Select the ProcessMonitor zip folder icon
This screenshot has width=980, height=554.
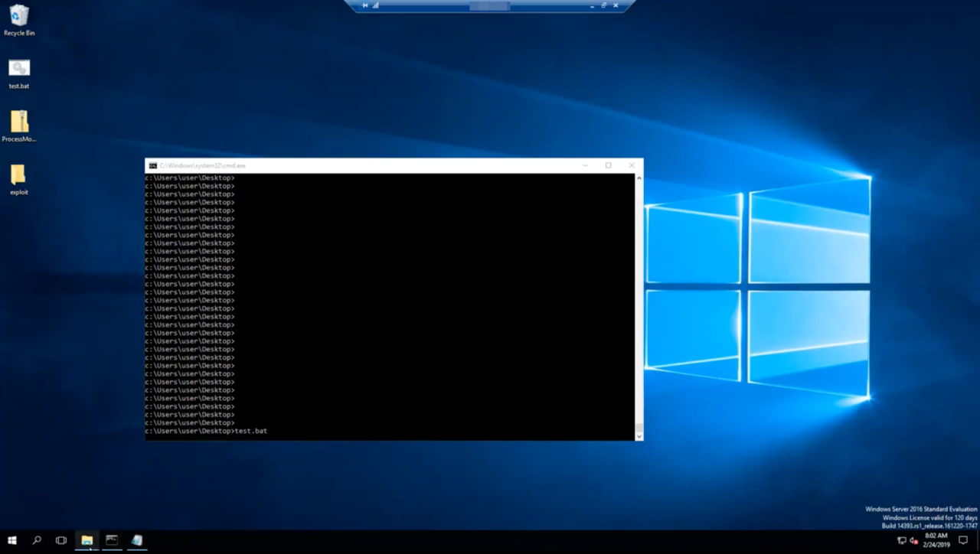point(19,123)
